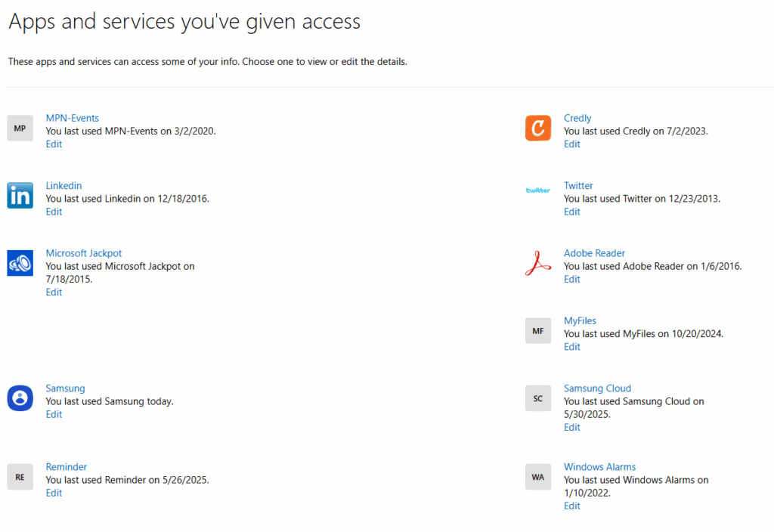This screenshot has height=532, width=774.
Task: Open the Twitter app link
Action: [578, 186]
